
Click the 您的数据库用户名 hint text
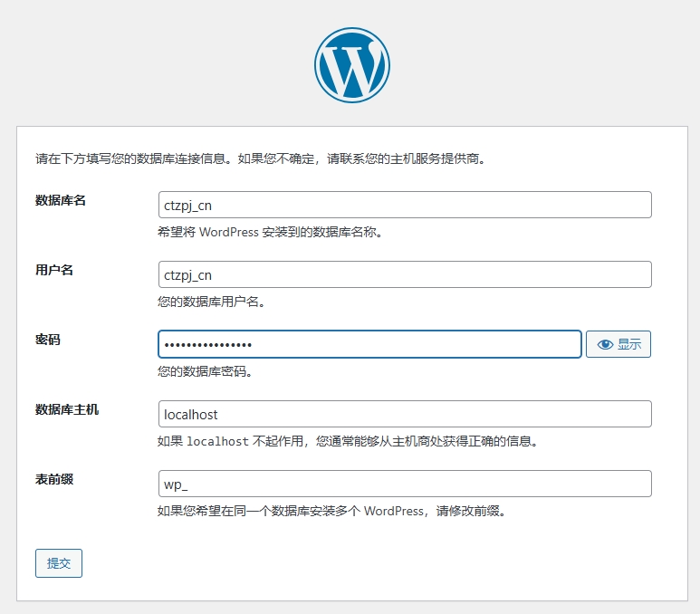[211, 302]
